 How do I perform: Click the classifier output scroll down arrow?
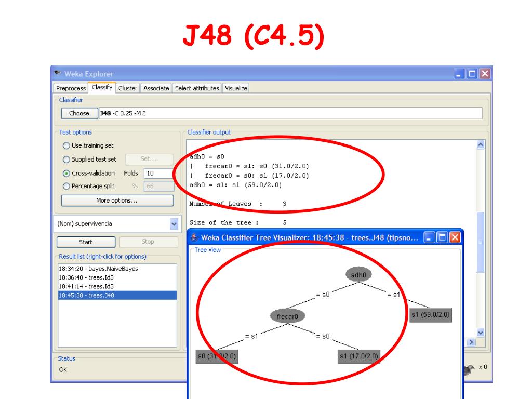point(481,332)
